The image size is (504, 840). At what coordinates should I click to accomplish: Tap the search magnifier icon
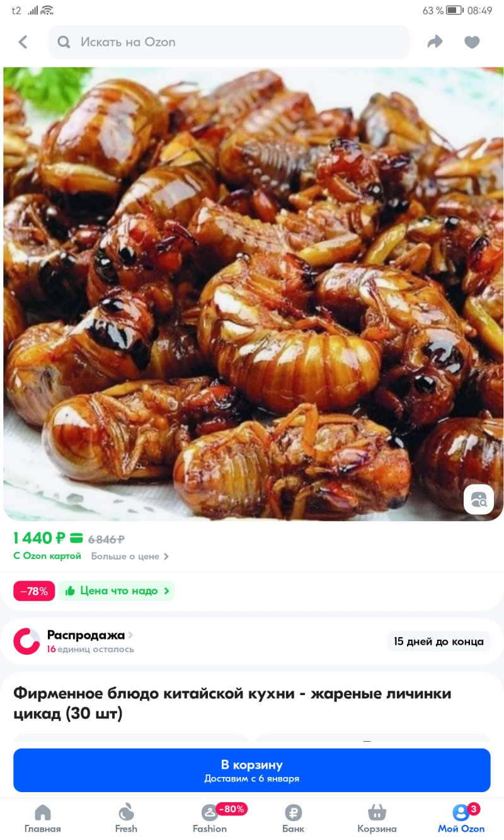pyautogui.click(x=64, y=42)
